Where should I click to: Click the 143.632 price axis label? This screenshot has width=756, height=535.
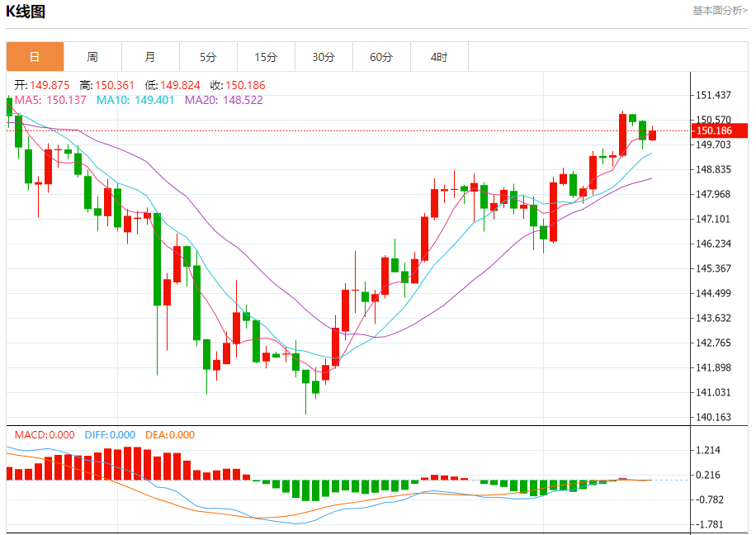click(x=713, y=318)
